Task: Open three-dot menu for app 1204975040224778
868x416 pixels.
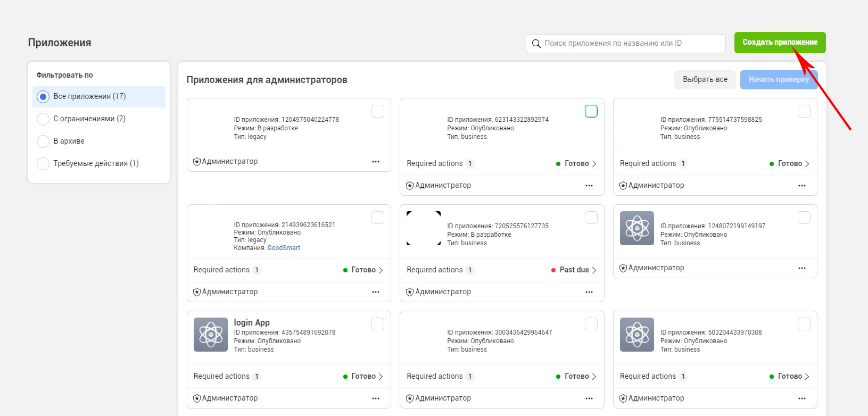Action: tap(376, 162)
